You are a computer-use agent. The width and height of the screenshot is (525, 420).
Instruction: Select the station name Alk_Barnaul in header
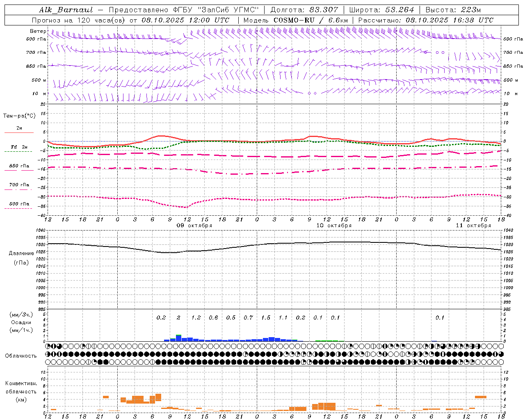66,10
